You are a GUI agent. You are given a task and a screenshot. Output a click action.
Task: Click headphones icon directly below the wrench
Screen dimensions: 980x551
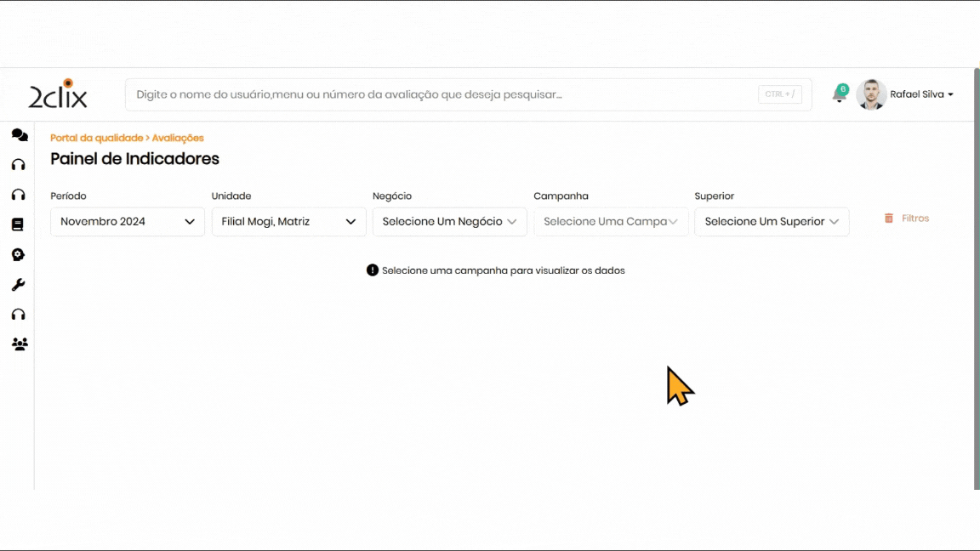19,315
